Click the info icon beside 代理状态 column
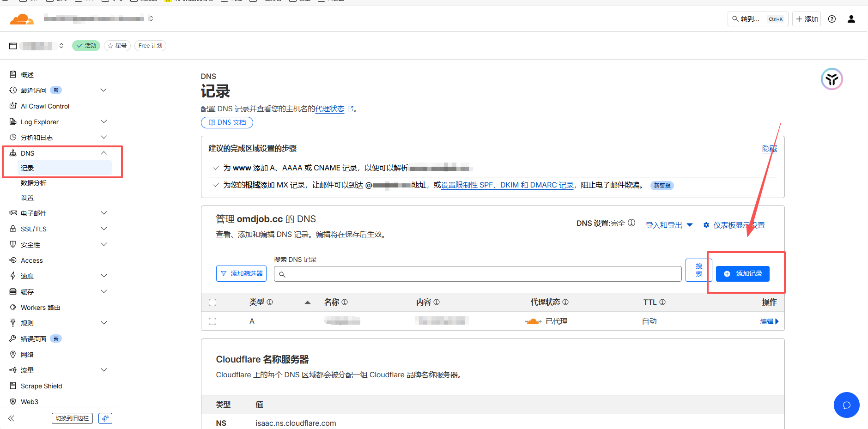 tap(565, 302)
